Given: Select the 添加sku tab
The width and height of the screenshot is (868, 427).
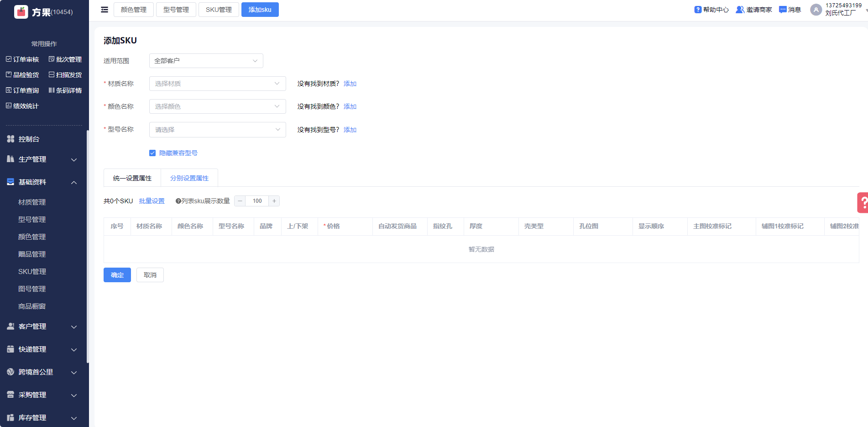Looking at the screenshot, I should (x=260, y=10).
